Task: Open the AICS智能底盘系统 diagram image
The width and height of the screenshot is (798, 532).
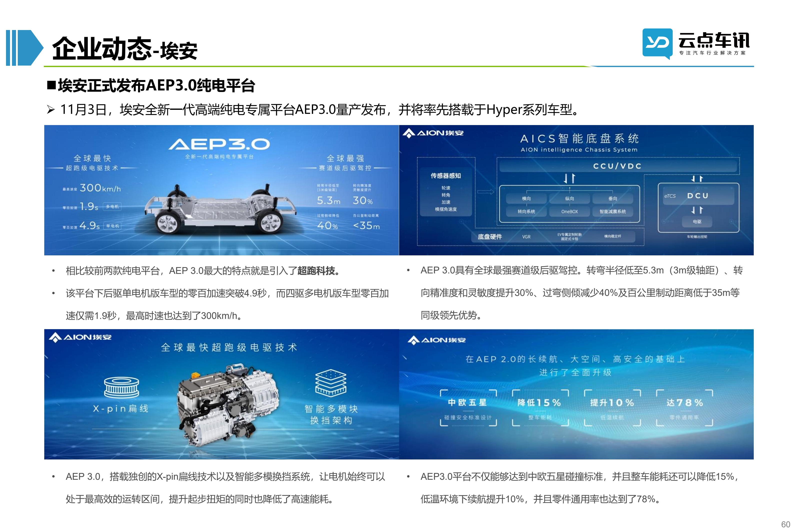Action: click(576, 190)
